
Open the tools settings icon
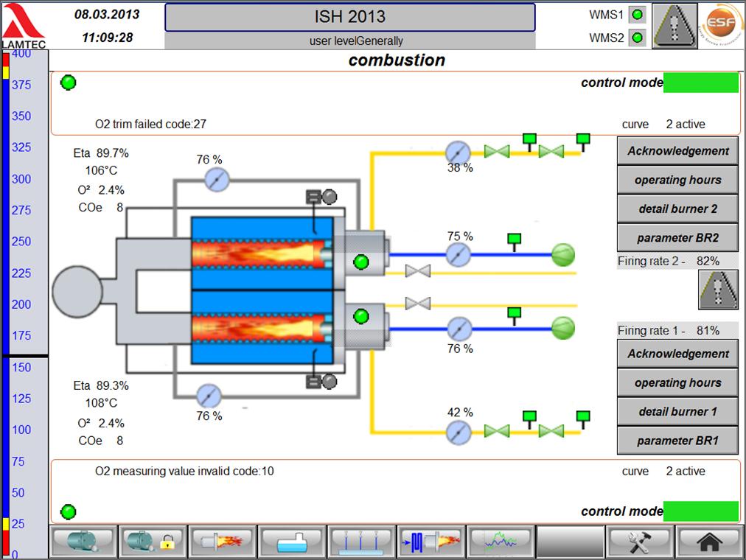(638, 542)
